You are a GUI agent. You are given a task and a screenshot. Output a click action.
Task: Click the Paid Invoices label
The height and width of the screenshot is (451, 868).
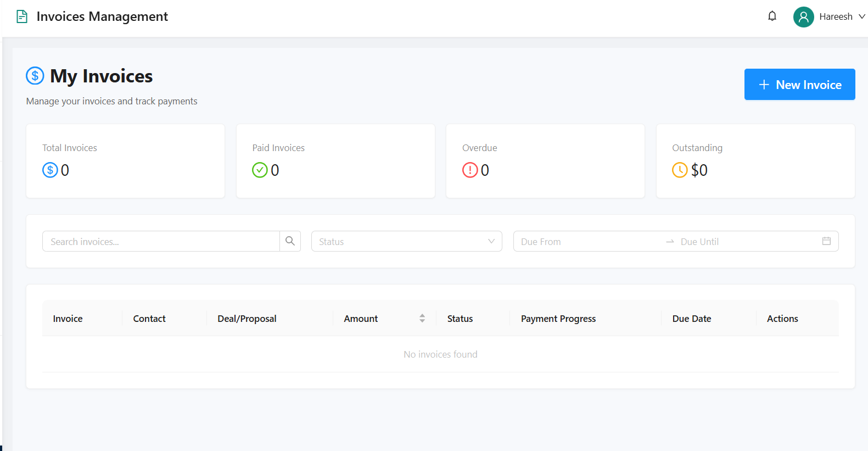tap(278, 148)
